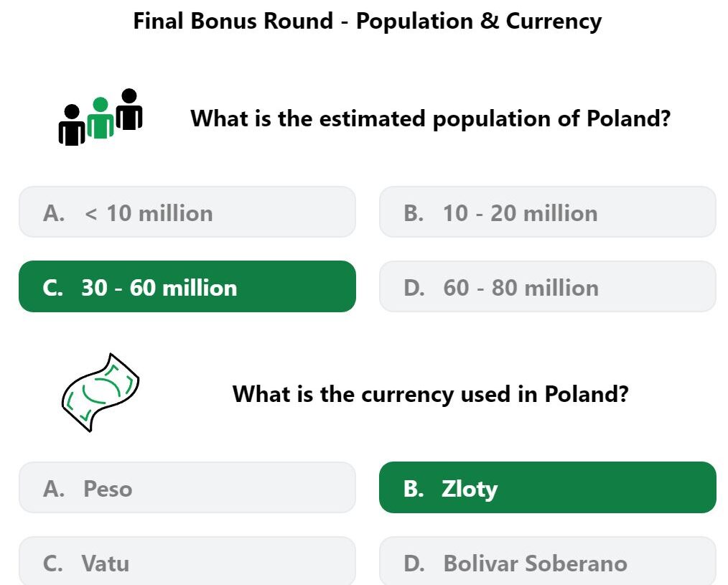Click the three-people population icon
Viewport: 728px width, 585px height.
(101, 117)
